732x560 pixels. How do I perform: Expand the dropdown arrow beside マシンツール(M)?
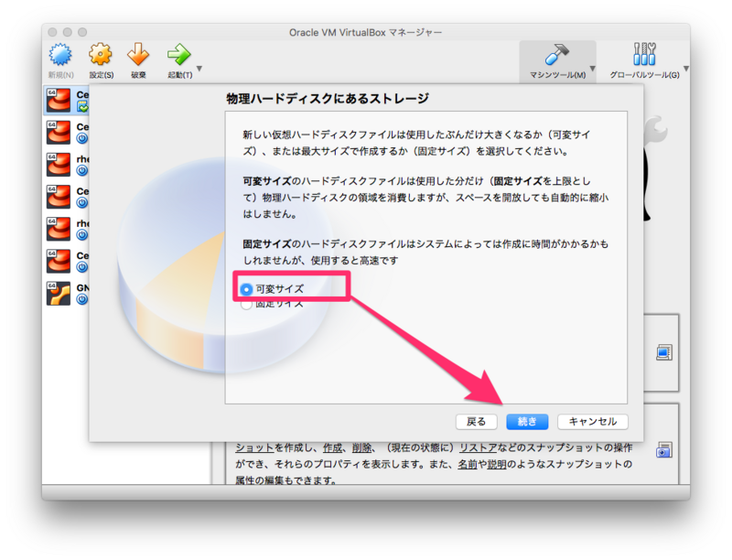592,69
